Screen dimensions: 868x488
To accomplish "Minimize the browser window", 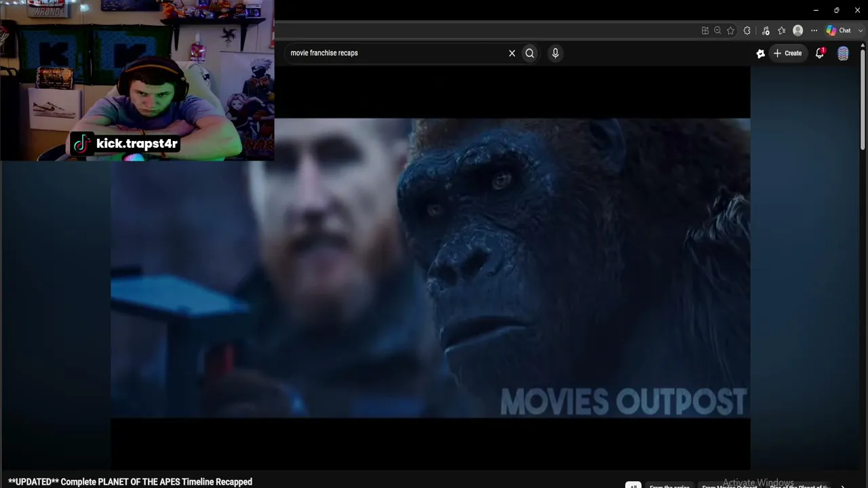I will point(816,10).
